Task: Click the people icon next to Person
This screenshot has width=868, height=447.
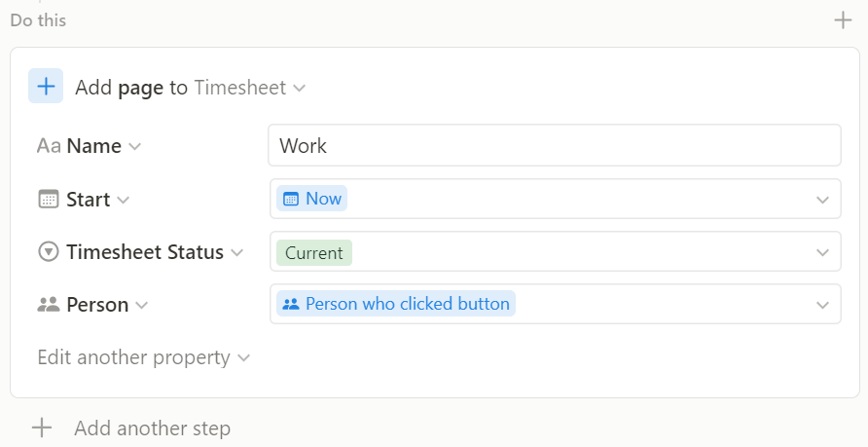Action: tap(48, 305)
